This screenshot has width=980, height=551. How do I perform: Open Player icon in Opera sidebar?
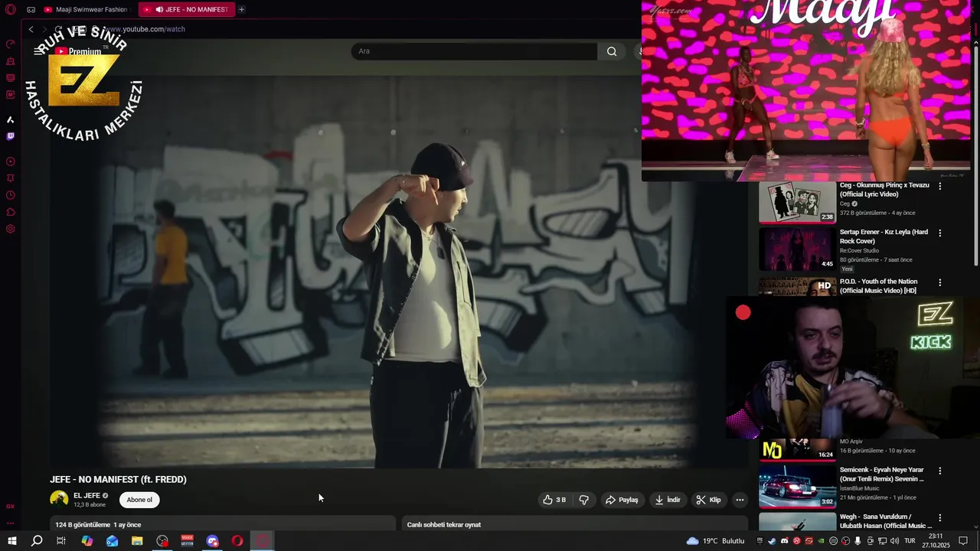tap(11, 161)
